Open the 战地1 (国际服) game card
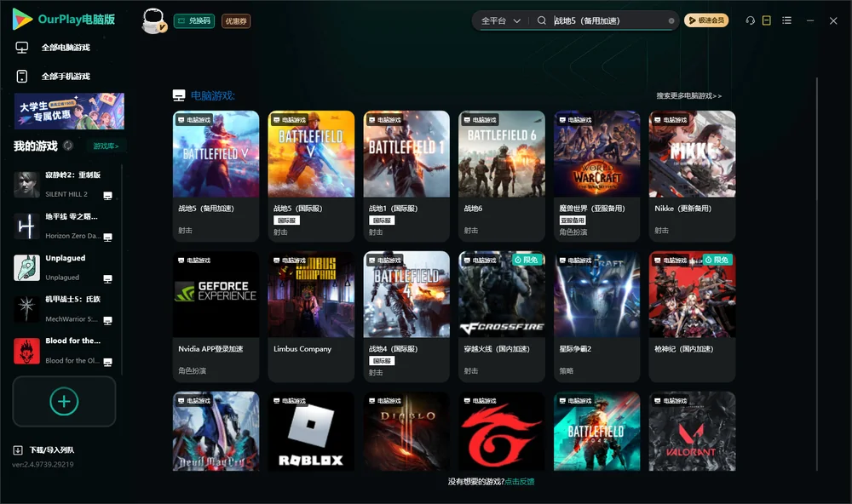852x504 pixels. (x=406, y=176)
